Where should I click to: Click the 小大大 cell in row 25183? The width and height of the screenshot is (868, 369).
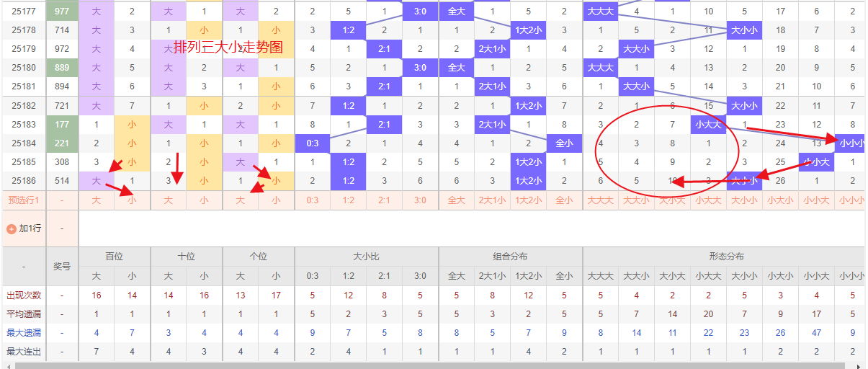click(709, 124)
